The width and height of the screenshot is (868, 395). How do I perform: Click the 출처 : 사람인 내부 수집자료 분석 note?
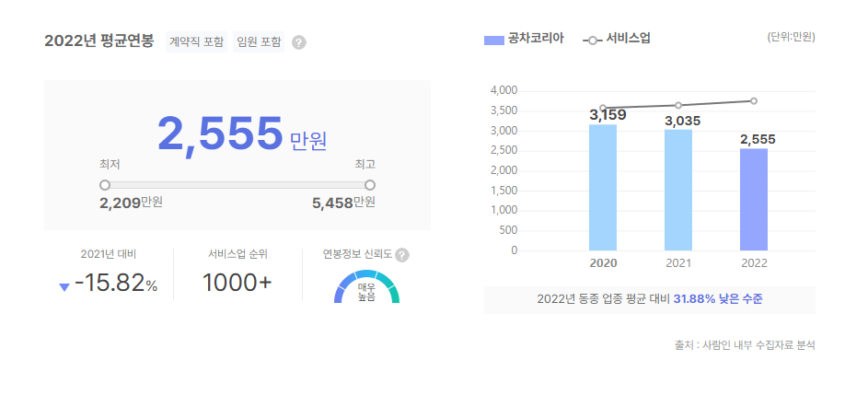click(745, 345)
